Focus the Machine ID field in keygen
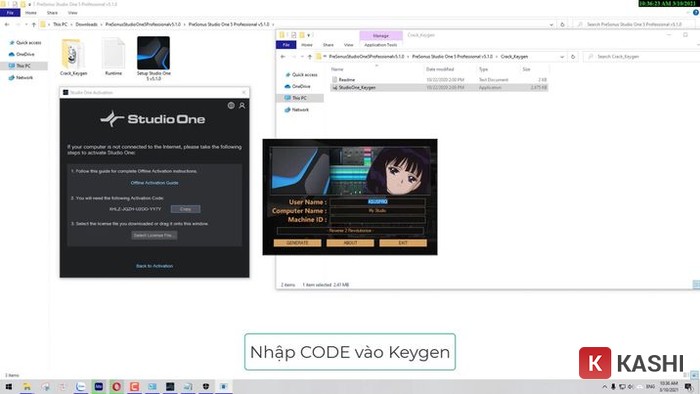 click(x=377, y=220)
